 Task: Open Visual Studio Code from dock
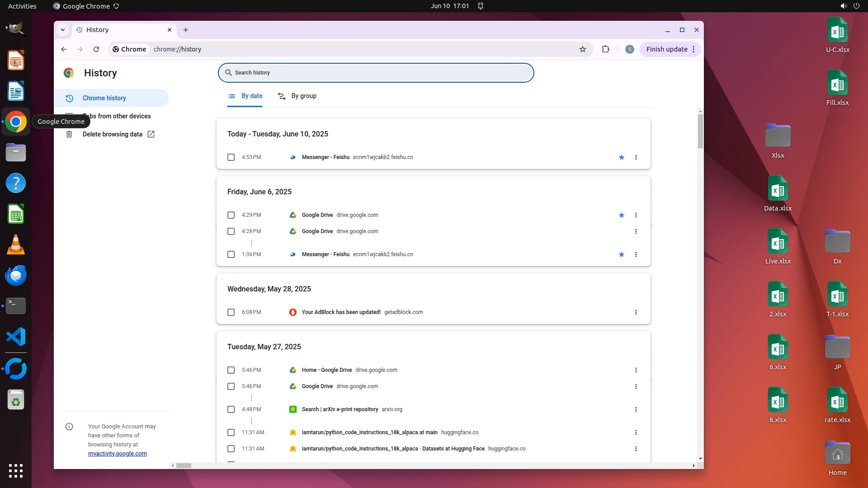[16, 337]
